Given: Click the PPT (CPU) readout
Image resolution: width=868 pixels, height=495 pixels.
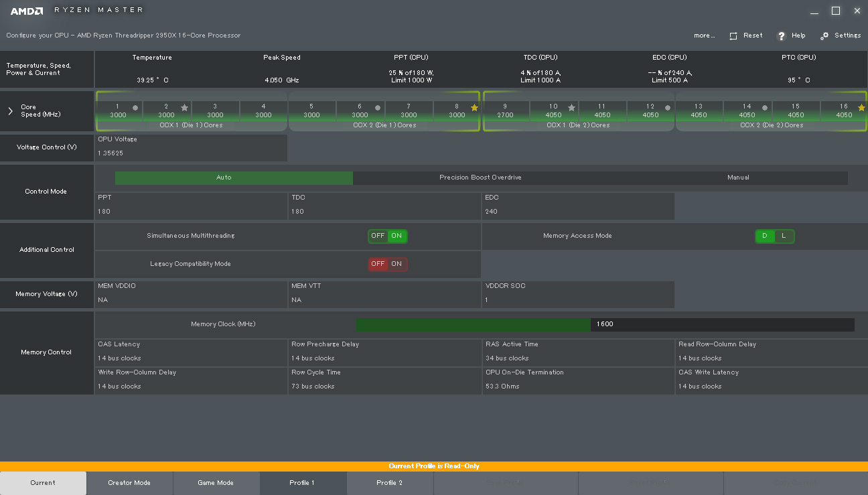Looking at the screenshot, I should click(x=411, y=76).
